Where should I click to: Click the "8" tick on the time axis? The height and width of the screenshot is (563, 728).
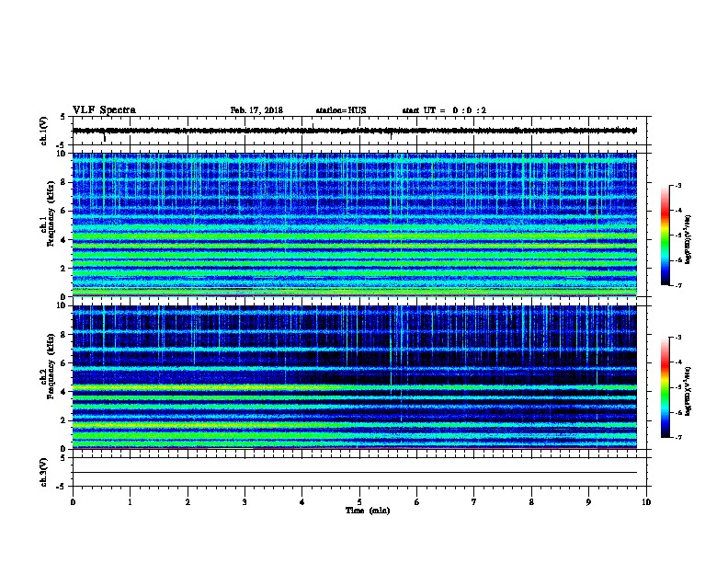(531, 502)
